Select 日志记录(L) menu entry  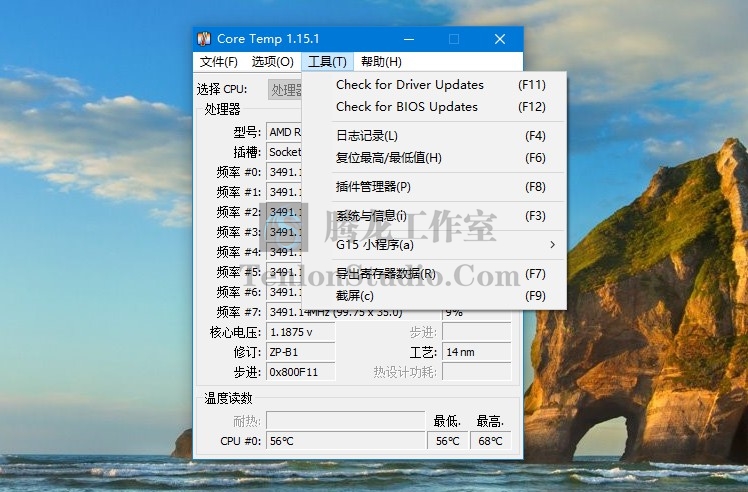[x=434, y=136]
